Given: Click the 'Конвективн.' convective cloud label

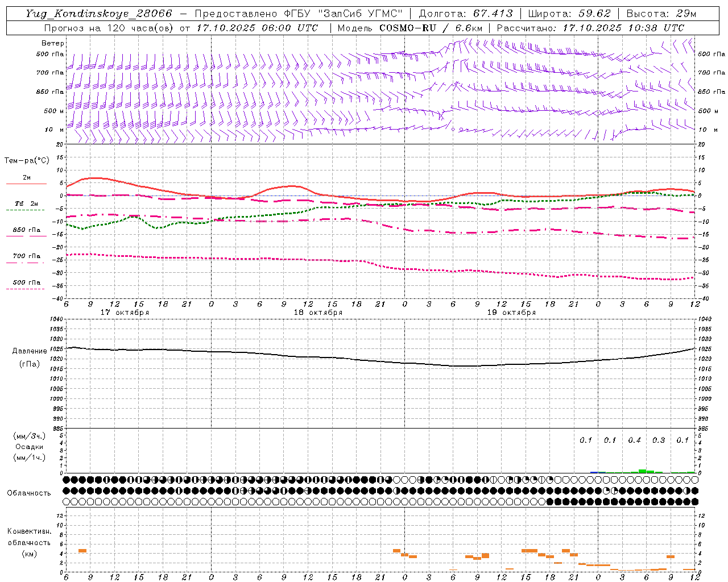Looking at the screenshot, I should coord(30,531).
